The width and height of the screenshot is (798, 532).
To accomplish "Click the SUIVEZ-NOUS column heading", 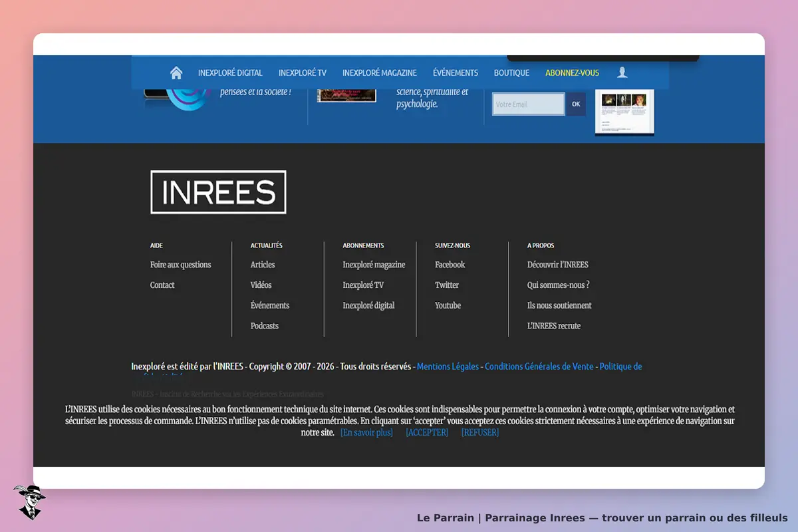I will coord(452,245).
